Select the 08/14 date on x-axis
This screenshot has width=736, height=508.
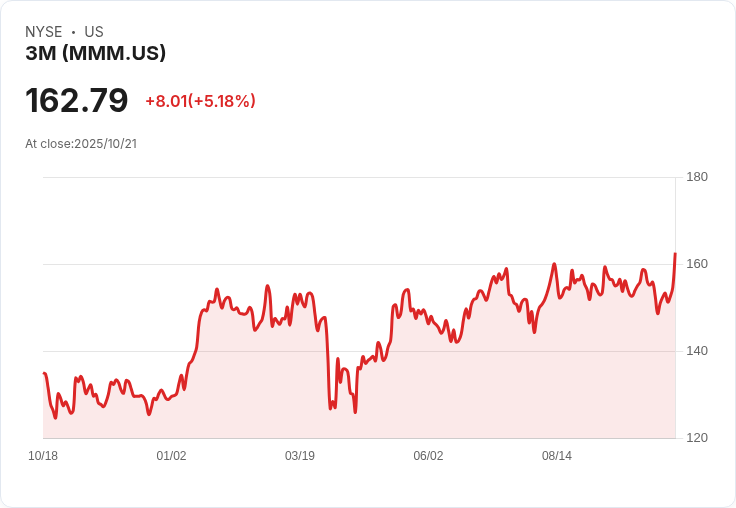(557, 456)
